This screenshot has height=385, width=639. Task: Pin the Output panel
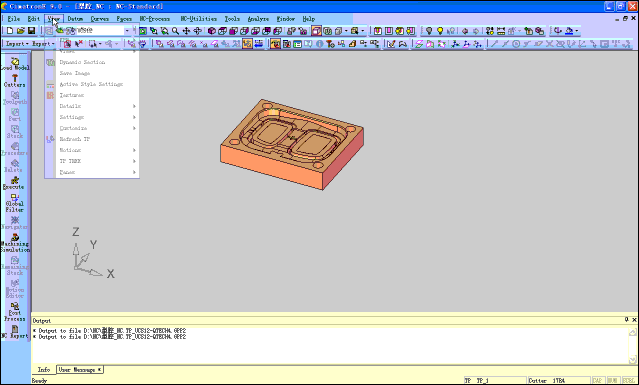click(x=626, y=320)
